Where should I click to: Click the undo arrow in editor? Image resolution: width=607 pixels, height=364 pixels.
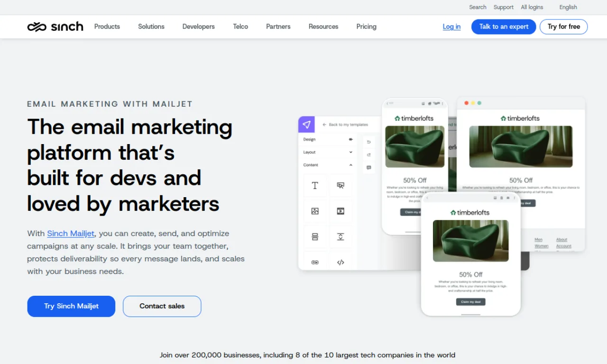(x=368, y=142)
